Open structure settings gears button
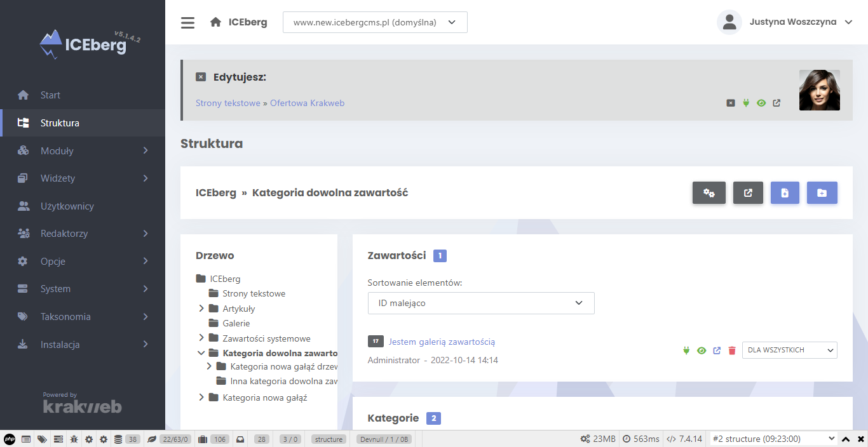The image size is (868, 447). click(x=709, y=193)
